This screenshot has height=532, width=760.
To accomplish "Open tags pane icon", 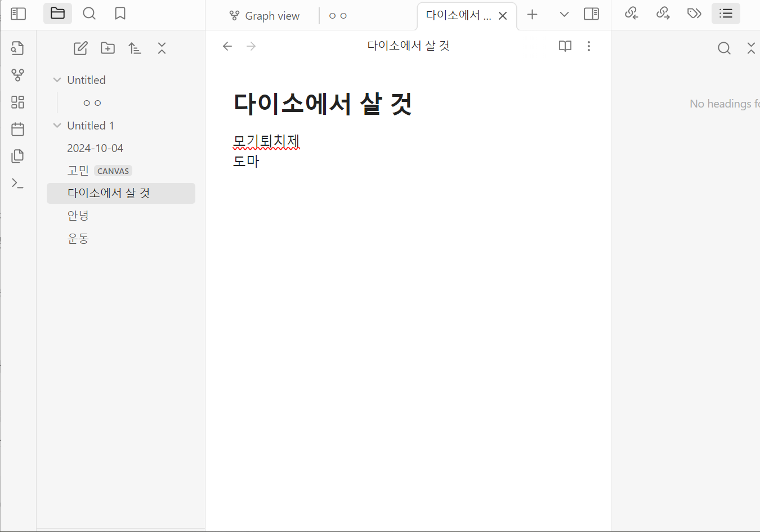I will click(694, 13).
